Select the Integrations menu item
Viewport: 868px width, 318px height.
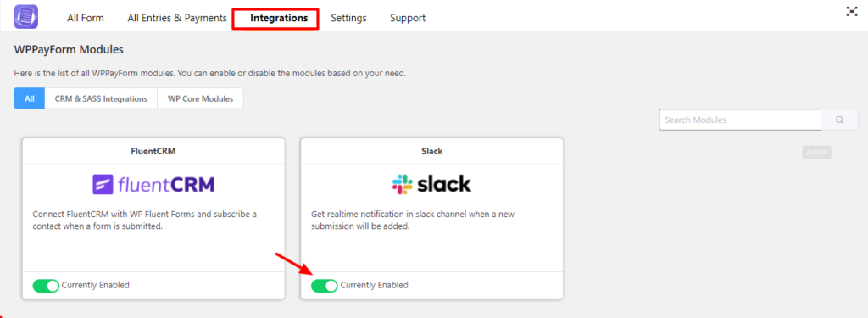[x=279, y=18]
